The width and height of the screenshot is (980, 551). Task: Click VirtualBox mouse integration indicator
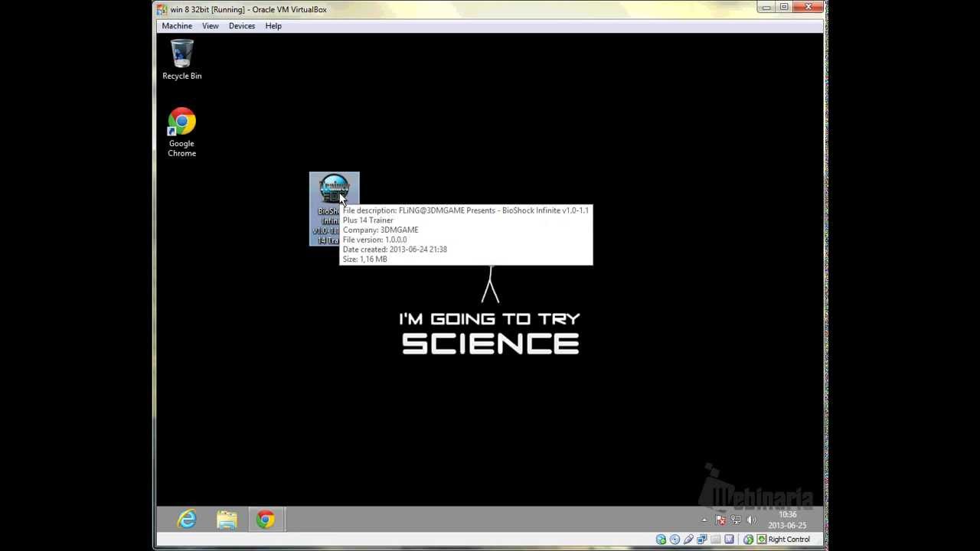coord(749,540)
